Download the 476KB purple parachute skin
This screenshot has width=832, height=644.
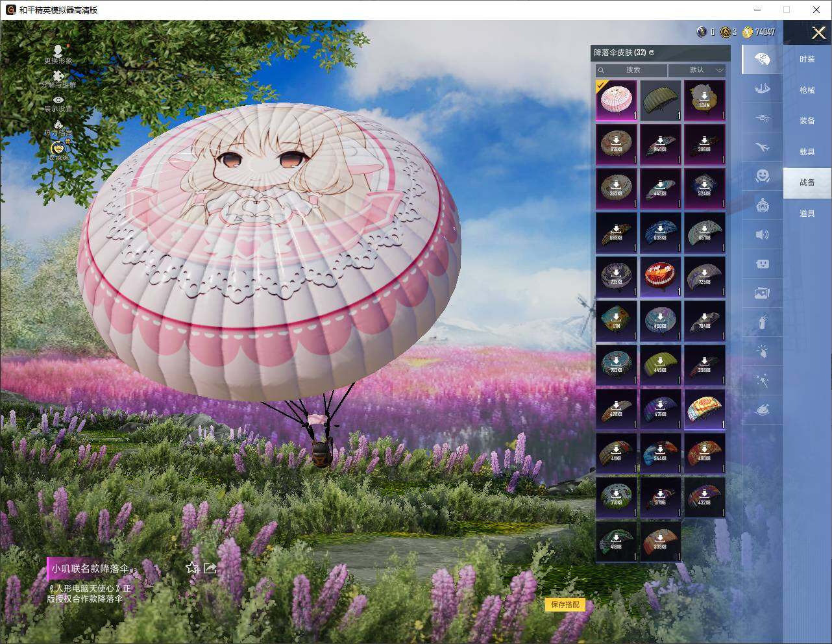(x=661, y=410)
